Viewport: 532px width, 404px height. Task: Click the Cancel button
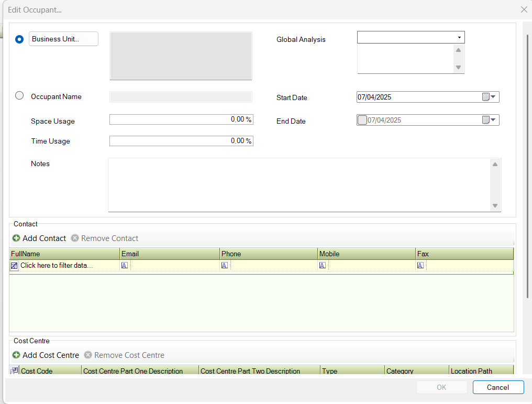[x=497, y=387]
